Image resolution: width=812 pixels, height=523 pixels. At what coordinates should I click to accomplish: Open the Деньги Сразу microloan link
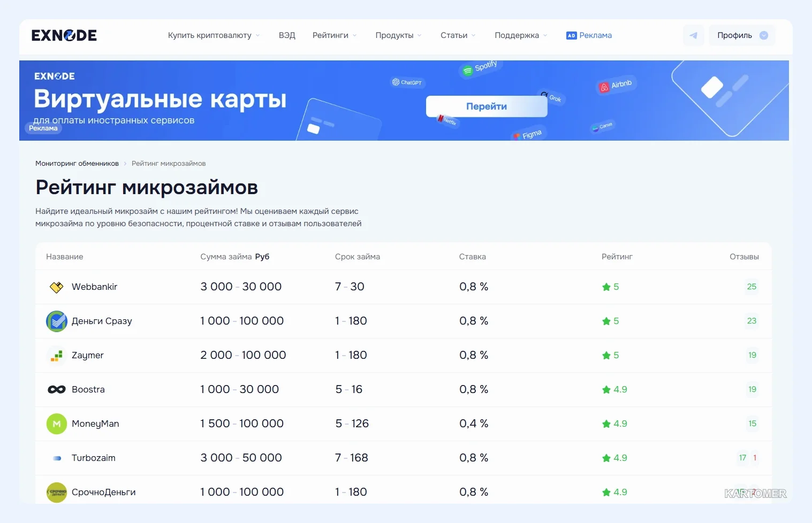[102, 321]
